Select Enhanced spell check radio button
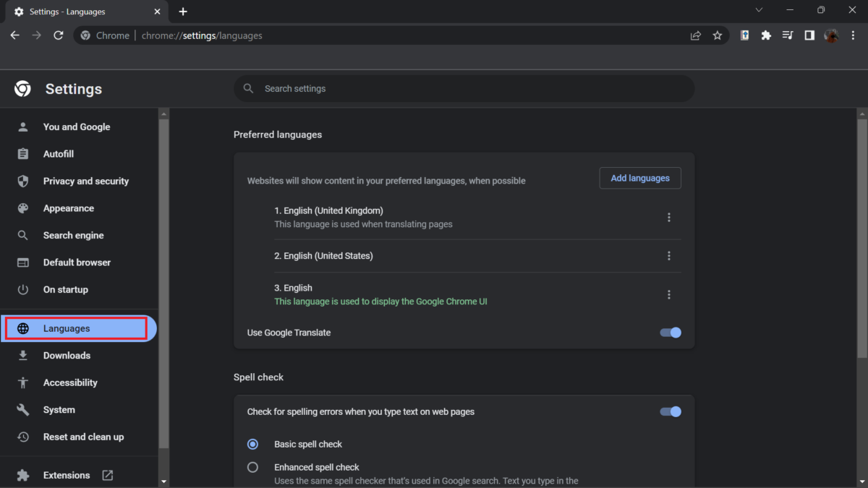The image size is (868, 488). [252, 467]
